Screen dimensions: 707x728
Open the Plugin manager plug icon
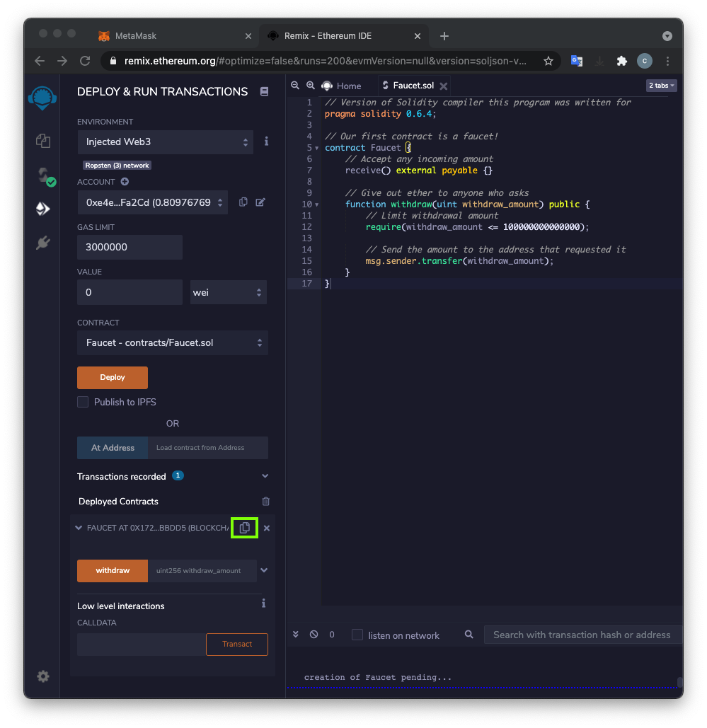43,243
